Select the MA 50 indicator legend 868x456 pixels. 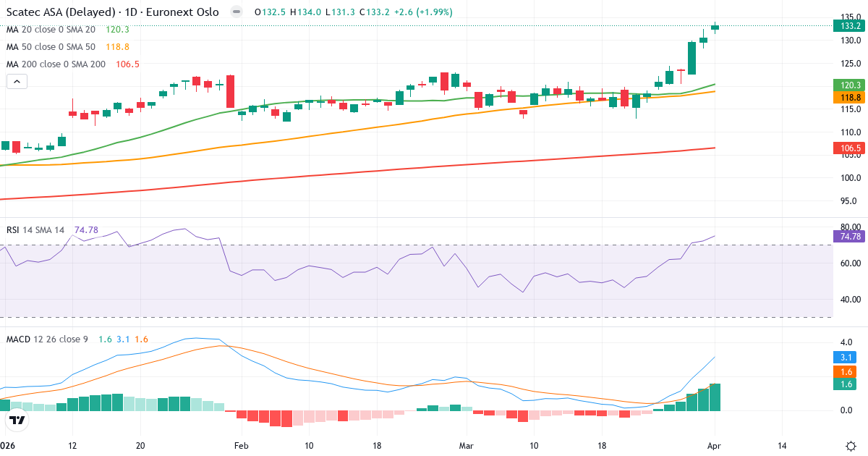[51, 47]
